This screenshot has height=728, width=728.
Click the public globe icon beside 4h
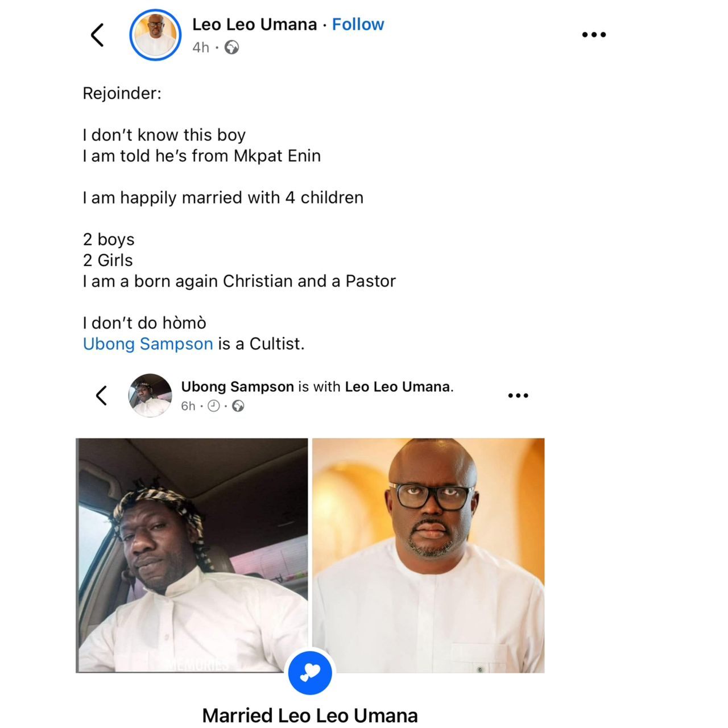231,47
